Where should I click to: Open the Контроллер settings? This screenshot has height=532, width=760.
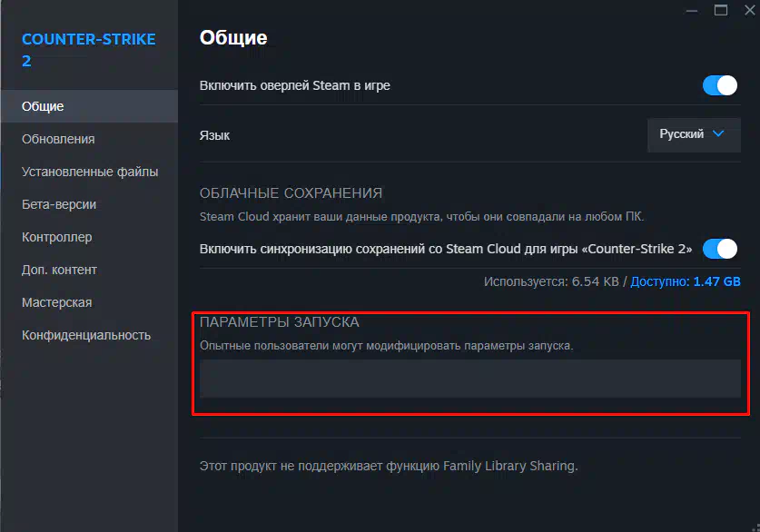[x=90, y=237]
